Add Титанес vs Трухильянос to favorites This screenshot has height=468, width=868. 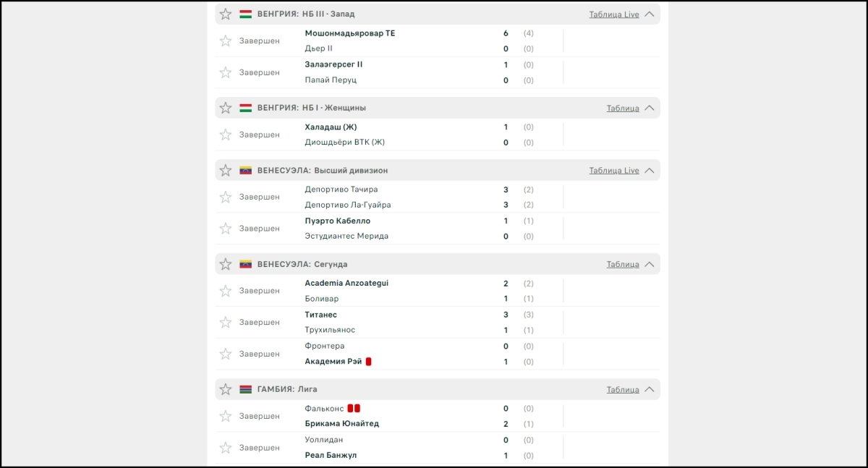coord(226,323)
